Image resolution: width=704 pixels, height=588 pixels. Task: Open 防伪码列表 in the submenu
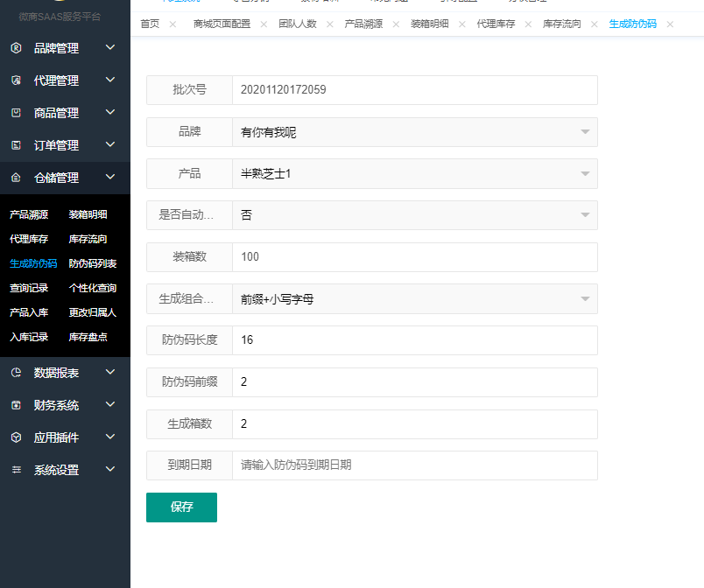[x=93, y=263]
